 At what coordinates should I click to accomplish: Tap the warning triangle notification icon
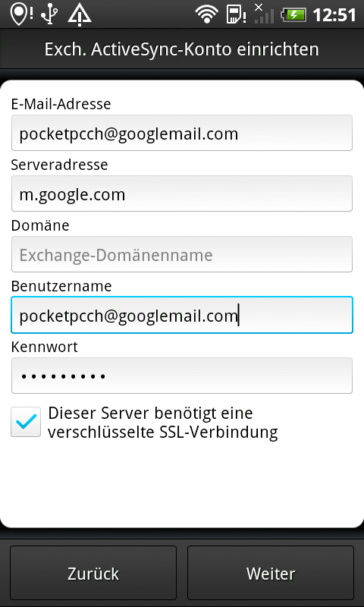click(80, 14)
